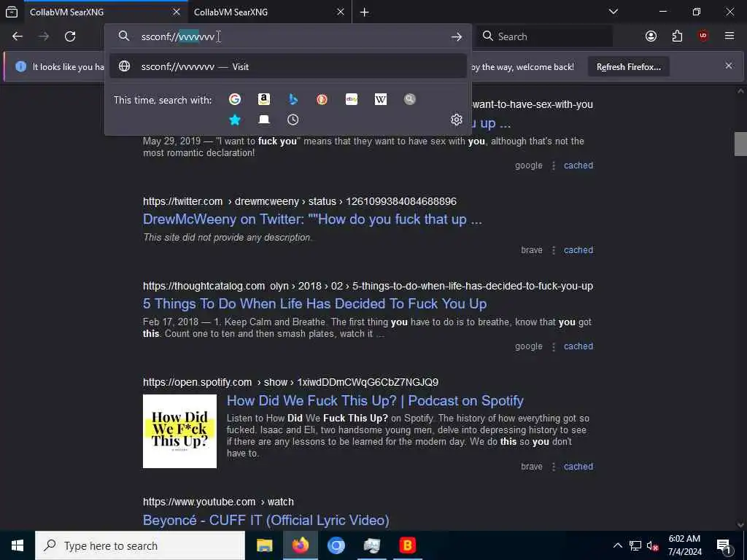Open the notification center icon
The image size is (747, 560).
pos(724,546)
